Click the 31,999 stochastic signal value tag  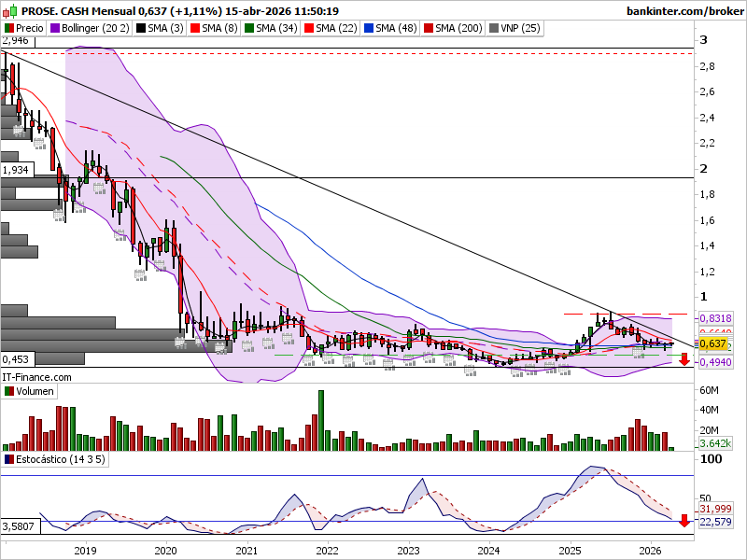click(x=715, y=509)
